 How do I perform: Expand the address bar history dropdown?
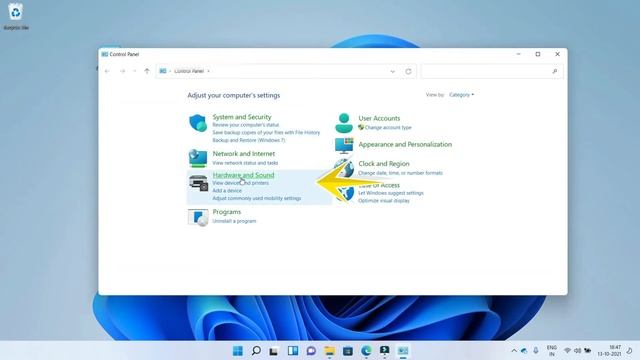[x=392, y=71]
